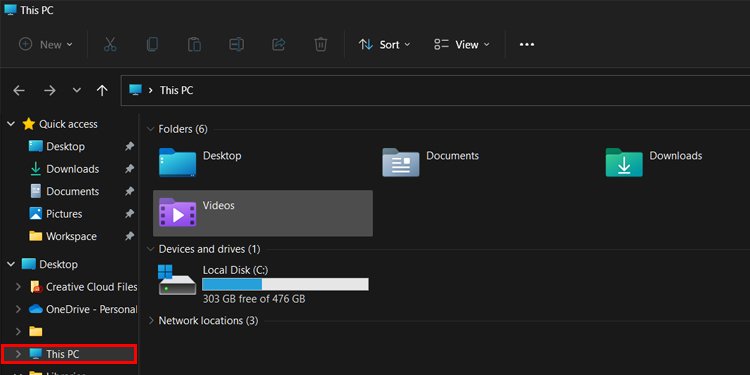Click pin icon next to Downloads
The image size is (750, 375).
click(x=129, y=169)
